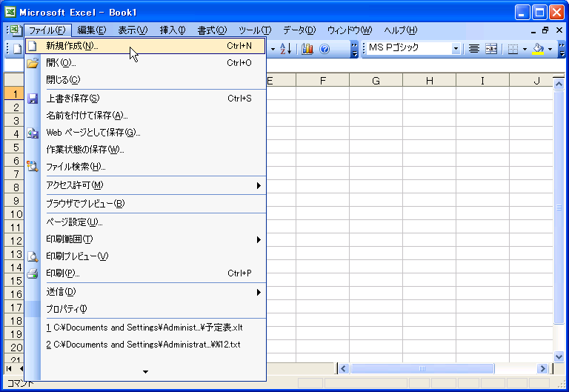Screen dimensions: 569x392
Task: Click the New document icon on toolbar
Action: tap(18, 49)
